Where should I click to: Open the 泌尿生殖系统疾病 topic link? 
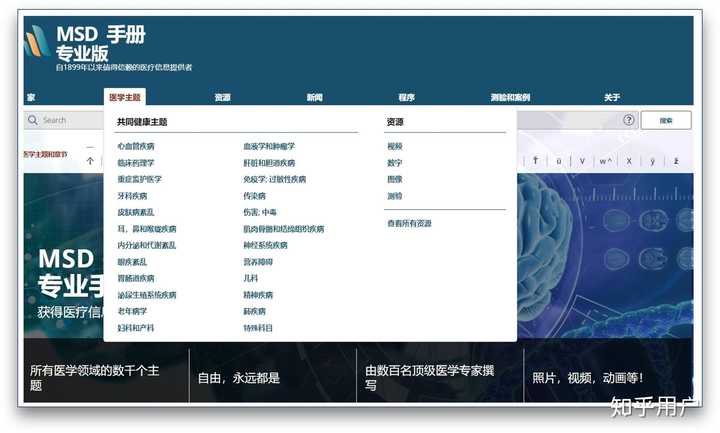(147, 295)
